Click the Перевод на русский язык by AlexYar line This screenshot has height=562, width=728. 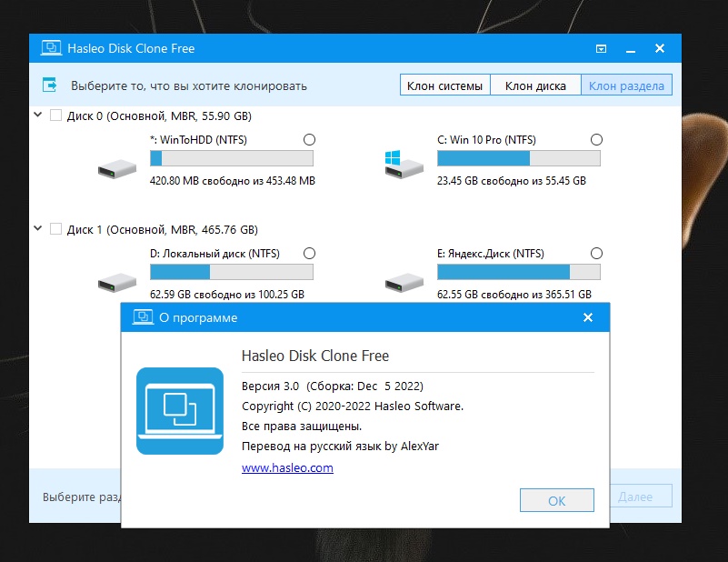click(x=340, y=446)
